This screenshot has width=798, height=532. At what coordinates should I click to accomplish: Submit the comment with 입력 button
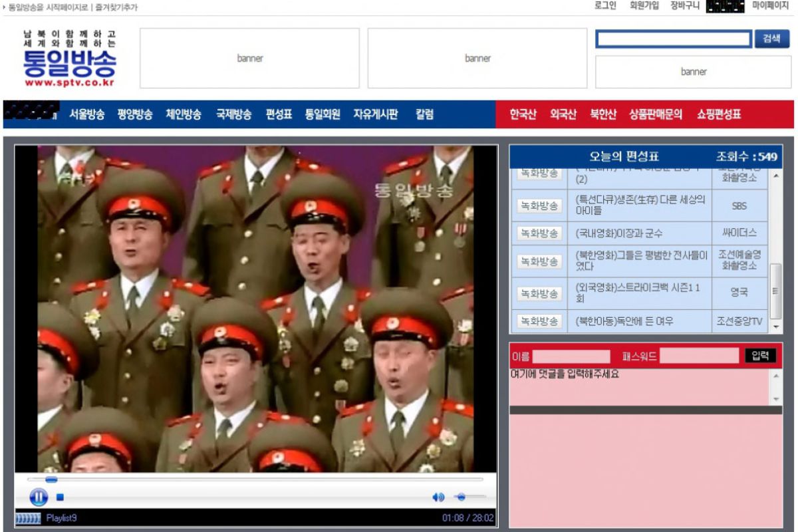[x=760, y=356]
